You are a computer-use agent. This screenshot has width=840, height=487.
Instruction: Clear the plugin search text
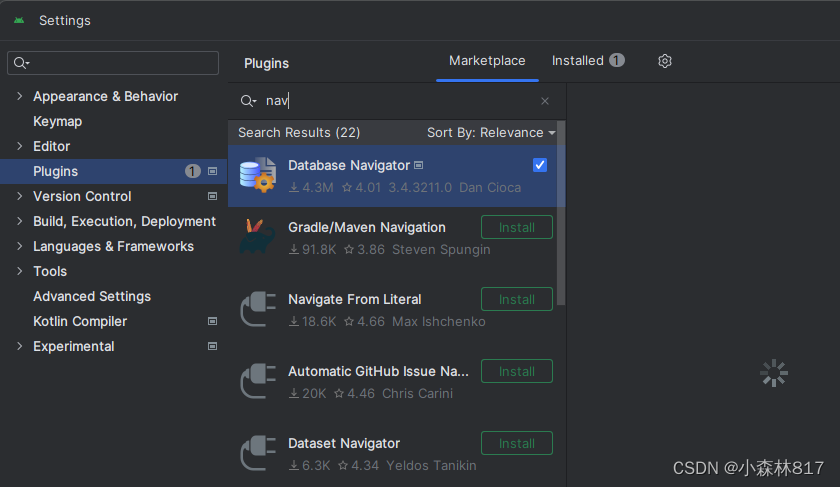point(545,101)
